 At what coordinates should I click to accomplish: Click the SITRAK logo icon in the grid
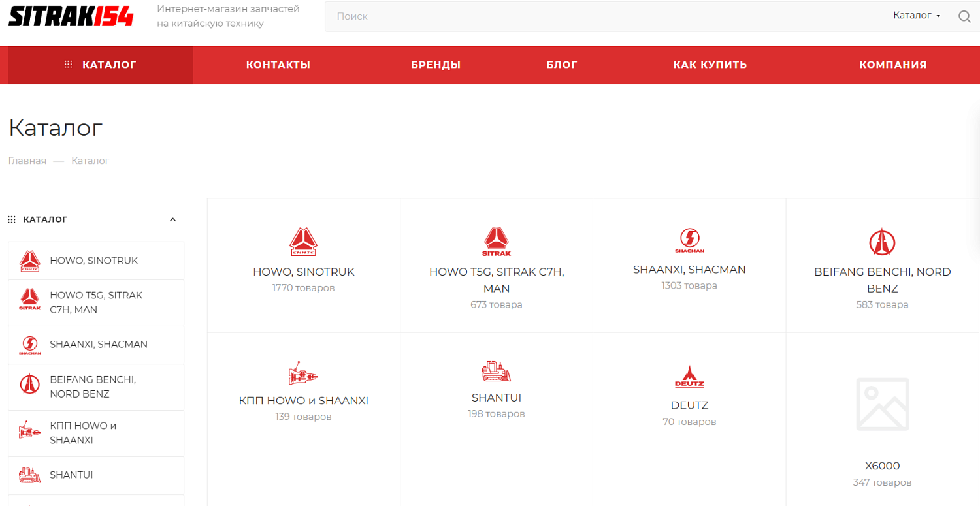coord(497,242)
